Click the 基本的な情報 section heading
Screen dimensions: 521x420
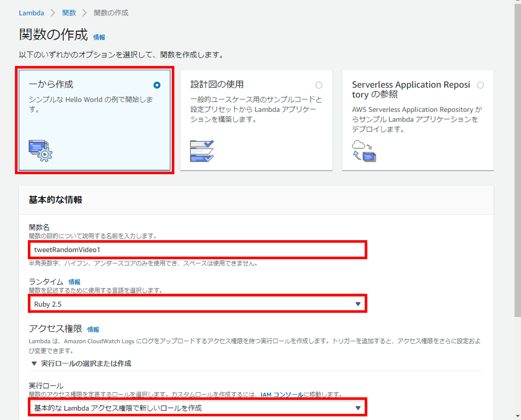coord(56,199)
